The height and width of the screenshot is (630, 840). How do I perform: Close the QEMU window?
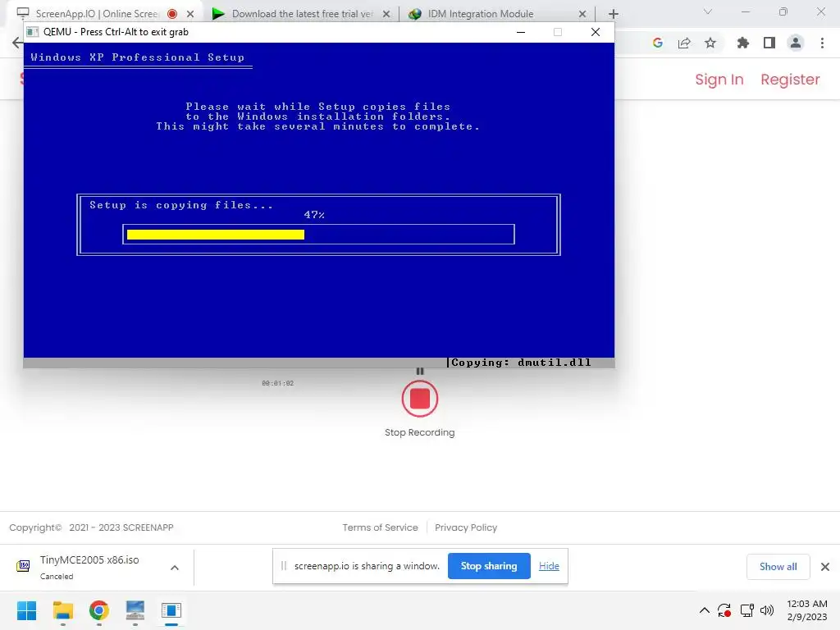[x=596, y=32]
